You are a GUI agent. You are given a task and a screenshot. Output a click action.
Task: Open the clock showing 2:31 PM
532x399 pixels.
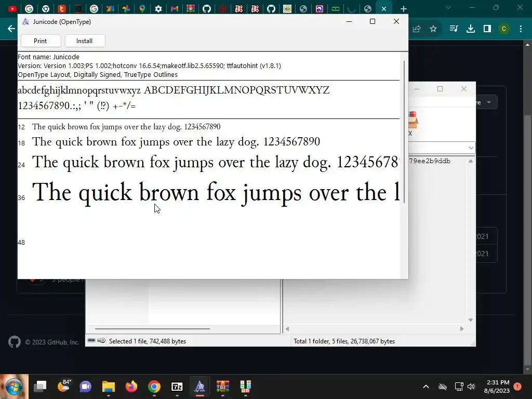tap(497, 387)
